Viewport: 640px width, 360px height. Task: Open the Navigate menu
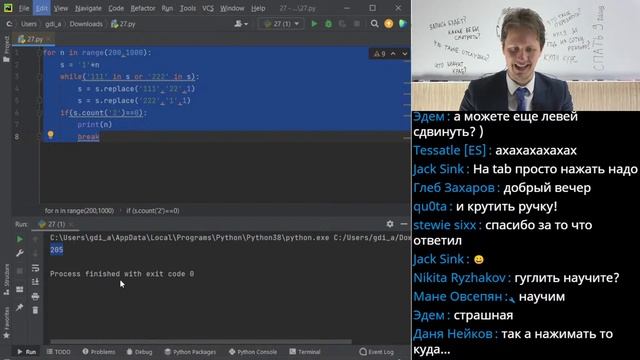coord(88,8)
